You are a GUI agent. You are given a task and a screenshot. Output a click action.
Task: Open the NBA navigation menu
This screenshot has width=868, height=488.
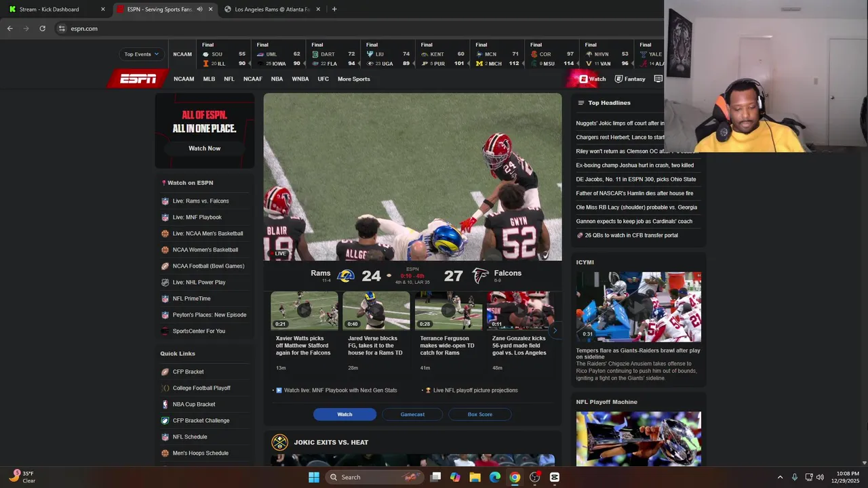[x=277, y=79]
